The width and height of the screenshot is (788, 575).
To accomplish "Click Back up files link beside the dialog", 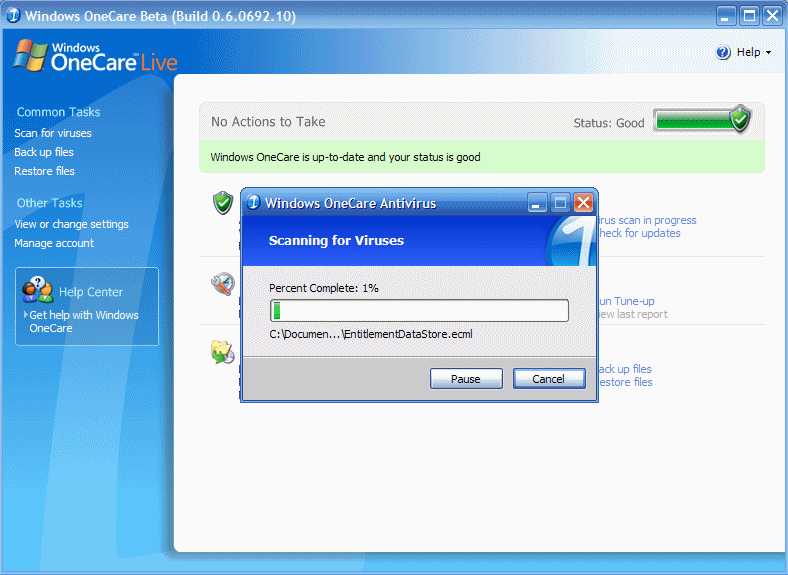I will (x=625, y=369).
